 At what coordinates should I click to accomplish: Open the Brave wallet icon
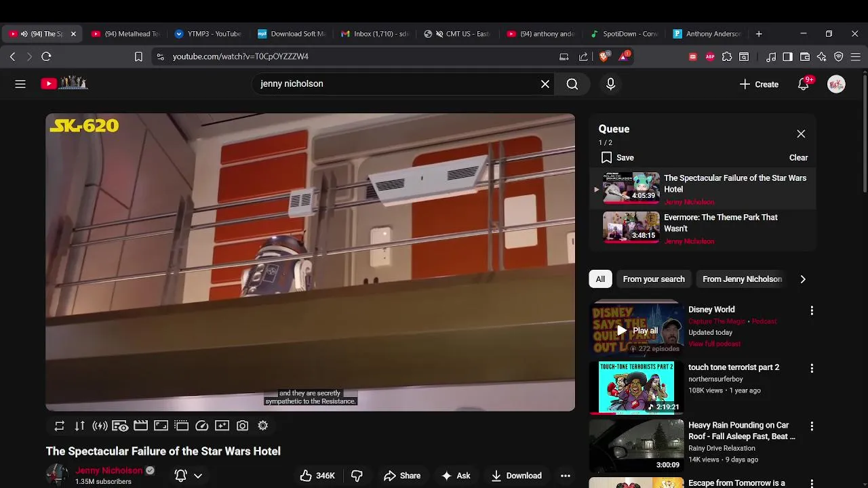coord(805,57)
